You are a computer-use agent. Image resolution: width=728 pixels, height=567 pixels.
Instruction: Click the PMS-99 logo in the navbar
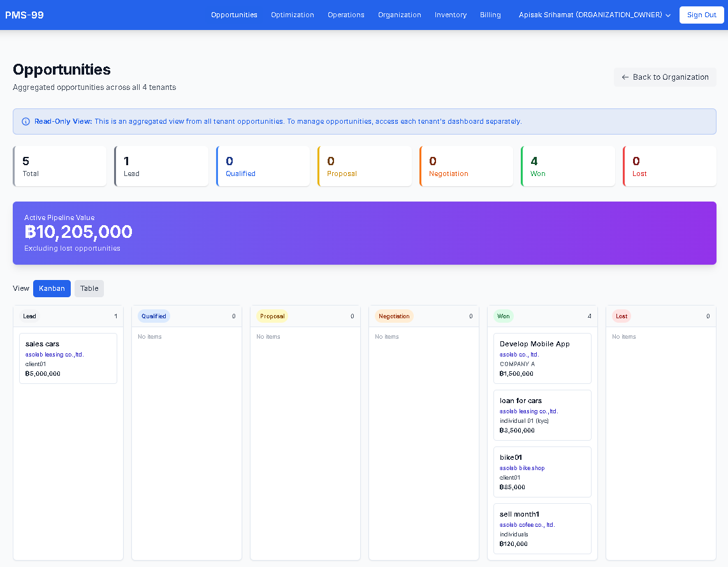(x=24, y=14)
